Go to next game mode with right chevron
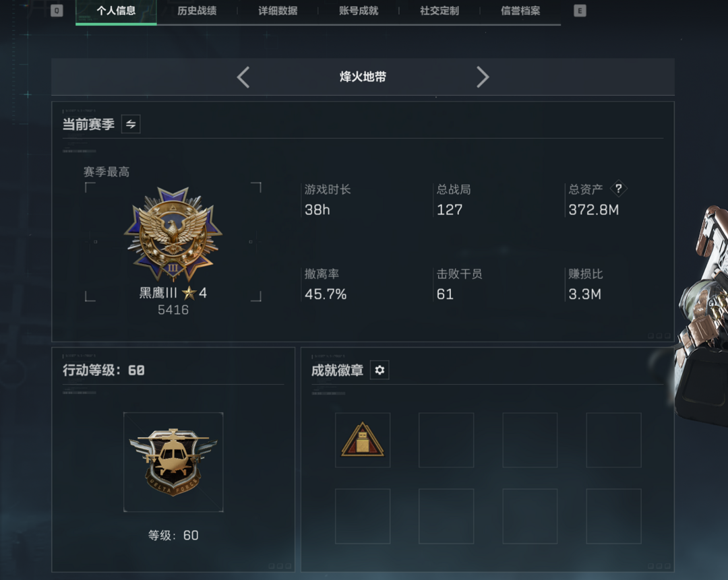Image resolution: width=728 pixels, height=580 pixels. 483,77
